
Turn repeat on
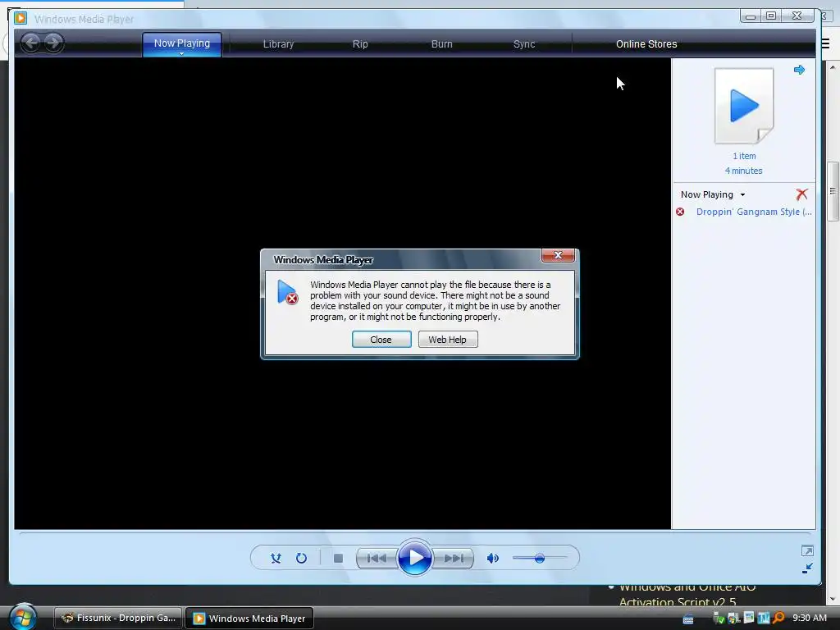pyautogui.click(x=302, y=558)
